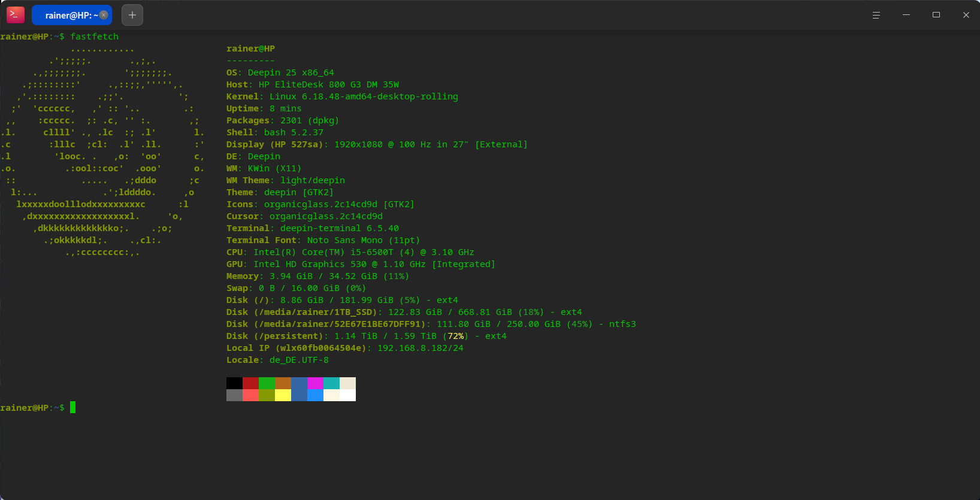The width and height of the screenshot is (980, 500).
Task: Click the CPU 'i5-6500T' line
Action: pos(350,252)
